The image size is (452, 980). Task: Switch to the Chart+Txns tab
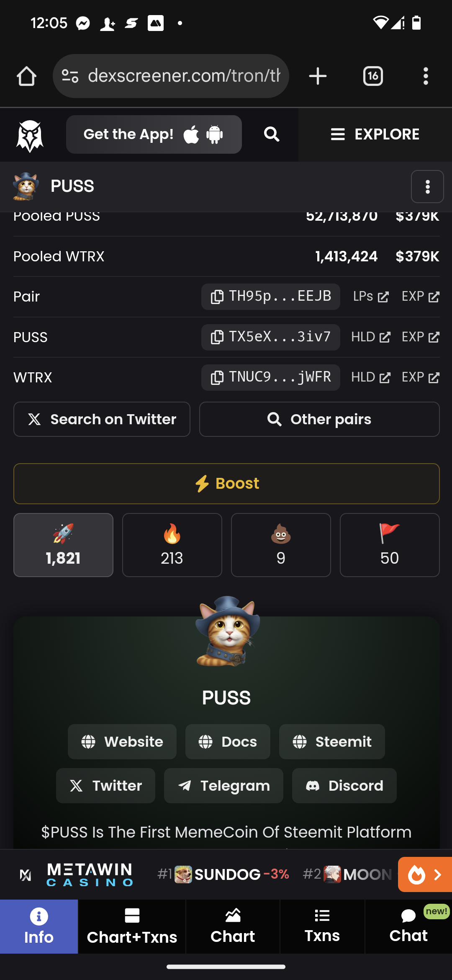pyautogui.click(x=132, y=926)
